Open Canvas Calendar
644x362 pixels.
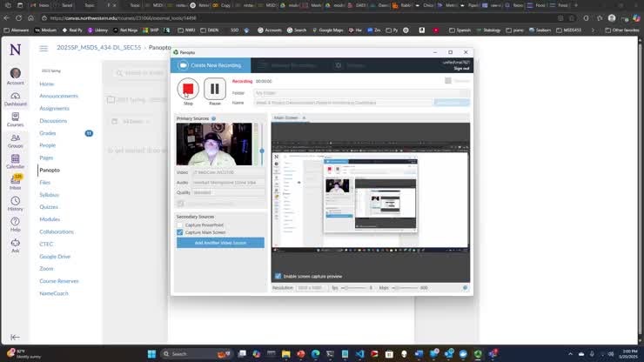click(15, 162)
